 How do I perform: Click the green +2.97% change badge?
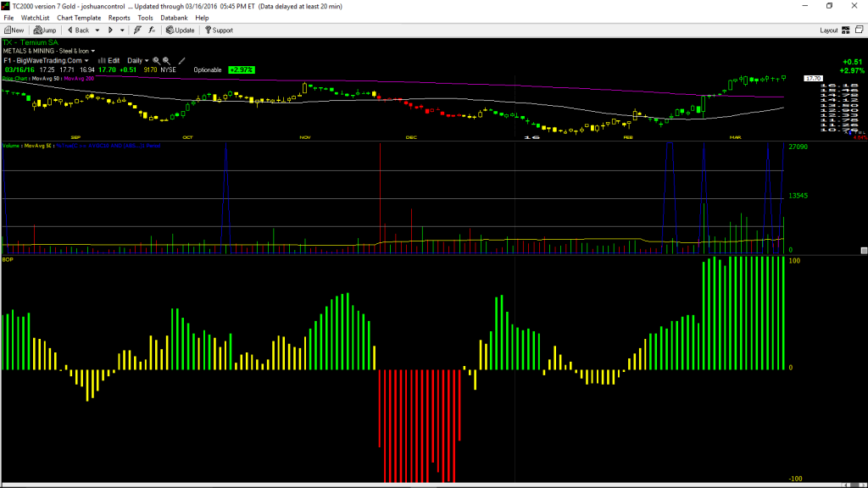(x=242, y=70)
